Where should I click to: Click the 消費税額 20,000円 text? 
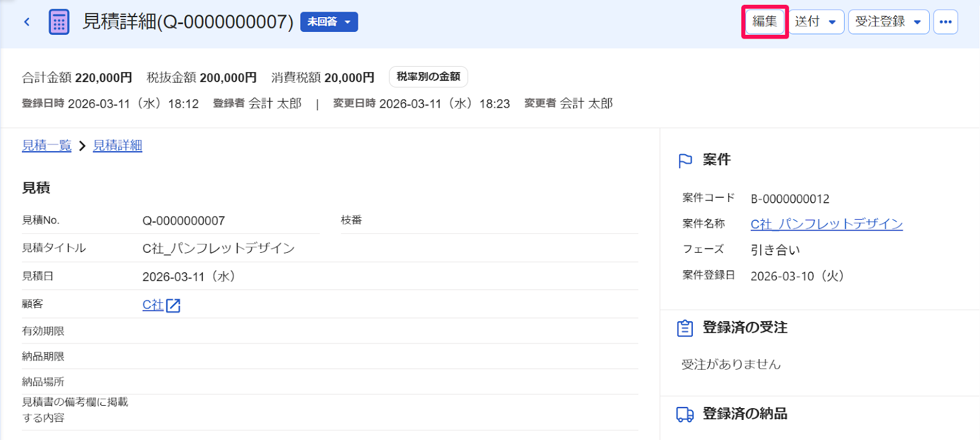(x=323, y=78)
